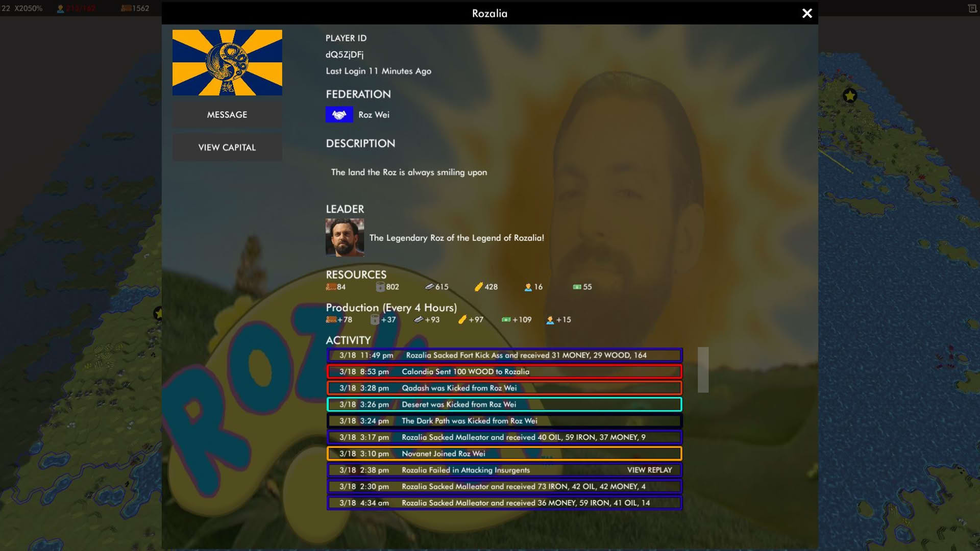
Task: Click the wood production icon +78
Action: point(331,319)
